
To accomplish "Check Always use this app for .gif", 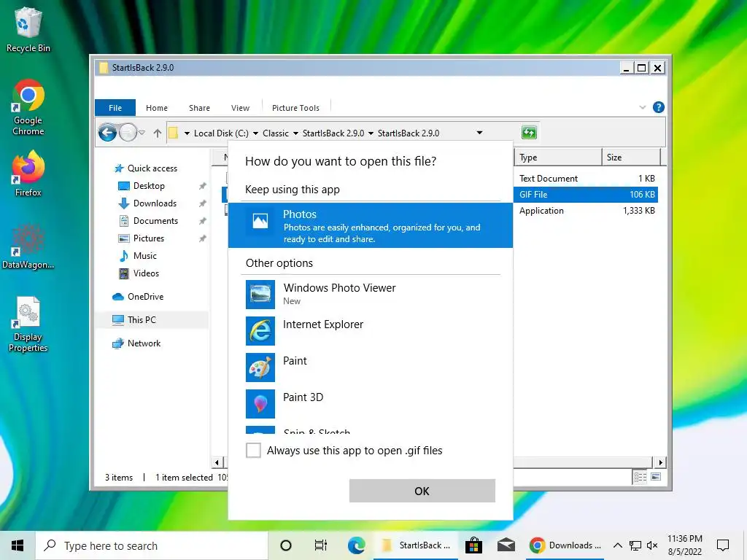I will coord(253,450).
